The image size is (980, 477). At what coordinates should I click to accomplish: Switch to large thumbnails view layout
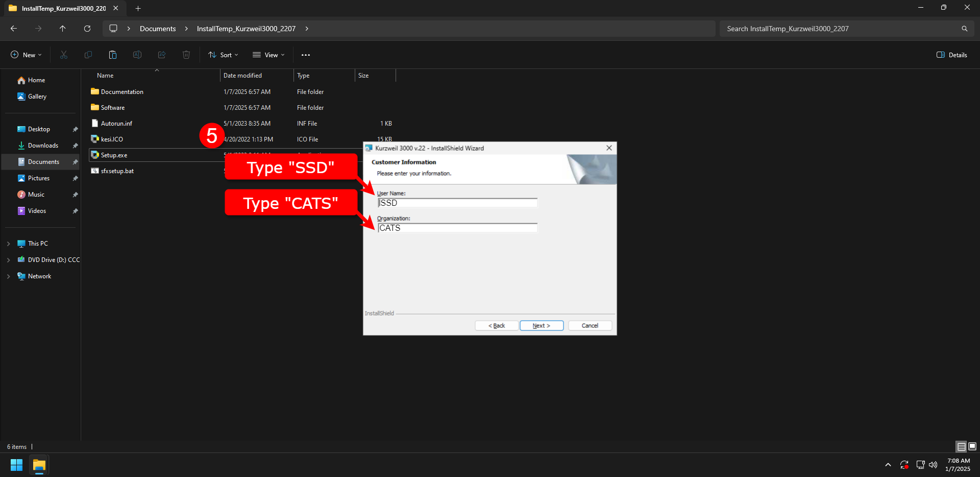(x=972, y=447)
